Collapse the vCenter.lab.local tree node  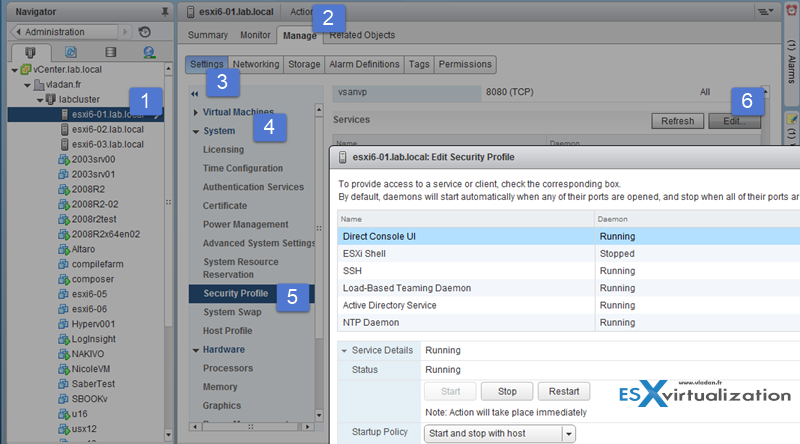[14, 70]
